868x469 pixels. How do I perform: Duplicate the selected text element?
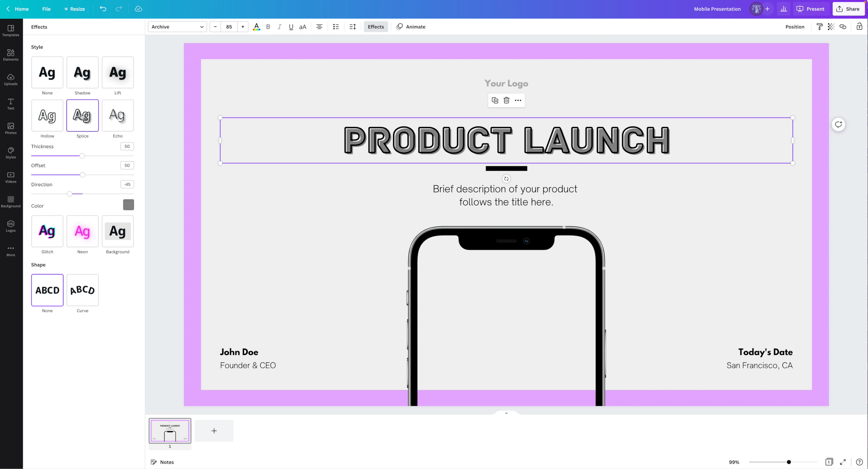pyautogui.click(x=495, y=100)
